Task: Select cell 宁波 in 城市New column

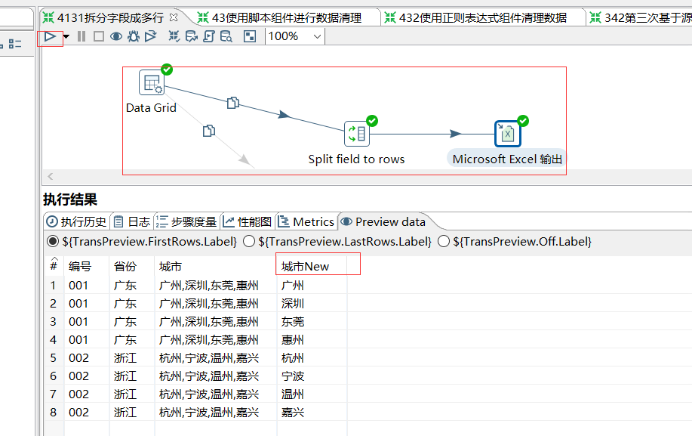Action: (x=312, y=376)
